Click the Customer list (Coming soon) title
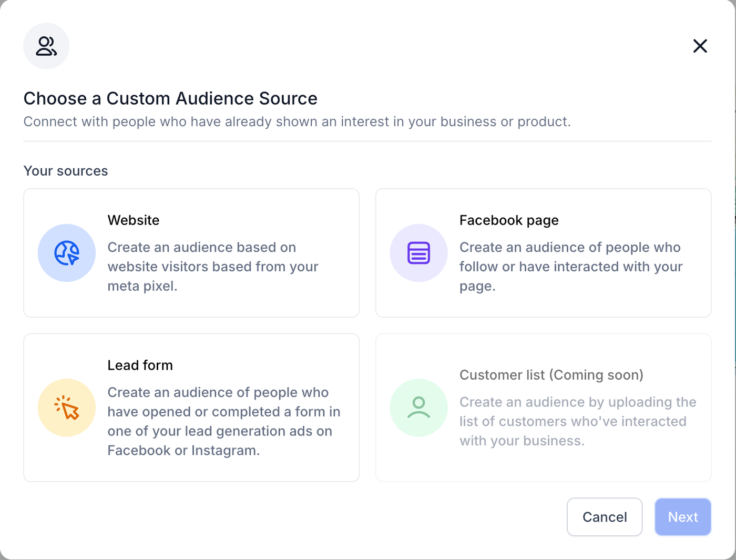This screenshot has height=560, width=736. click(x=551, y=375)
